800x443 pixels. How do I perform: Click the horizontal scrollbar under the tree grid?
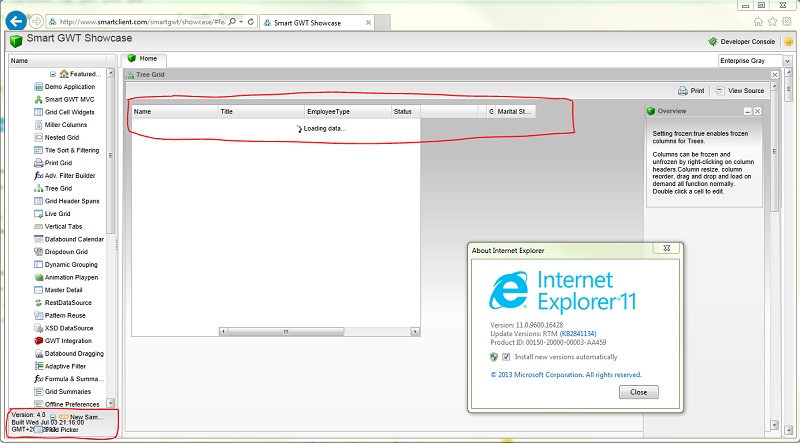click(300, 331)
